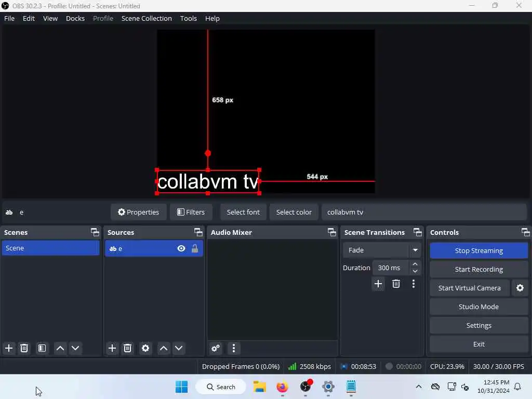The image size is (532, 399).
Task: Select the 'Scene' item in Scenes list
Action: click(x=50, y=248)
